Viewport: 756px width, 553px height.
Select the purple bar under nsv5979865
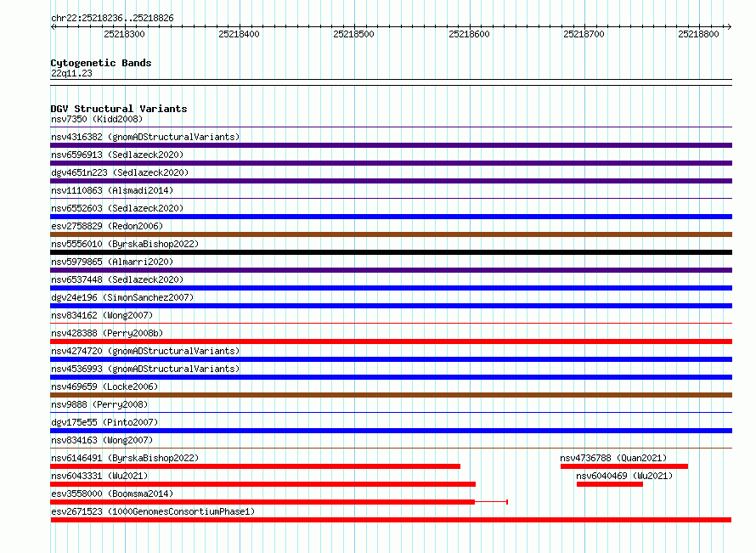391,270
